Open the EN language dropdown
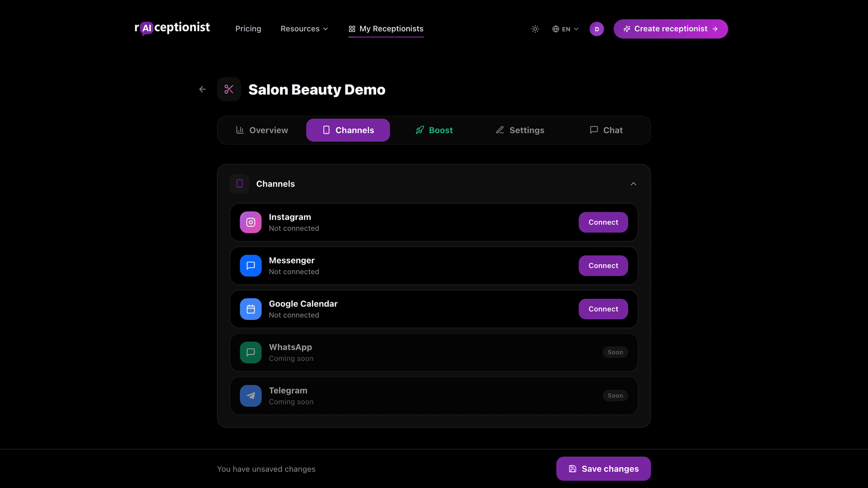 tap(565, 29)
